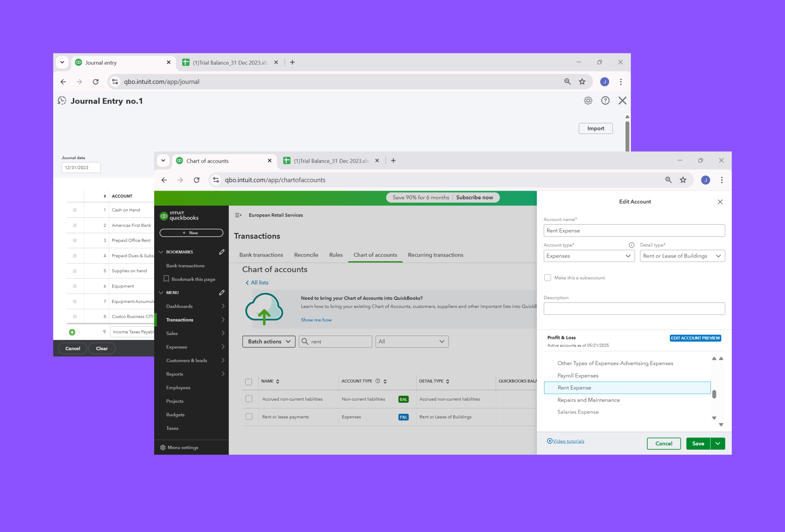Click the Save button in Edit Account
This screenshot has height=532, width=785.
pyautogui.click(x=698, y=444)
